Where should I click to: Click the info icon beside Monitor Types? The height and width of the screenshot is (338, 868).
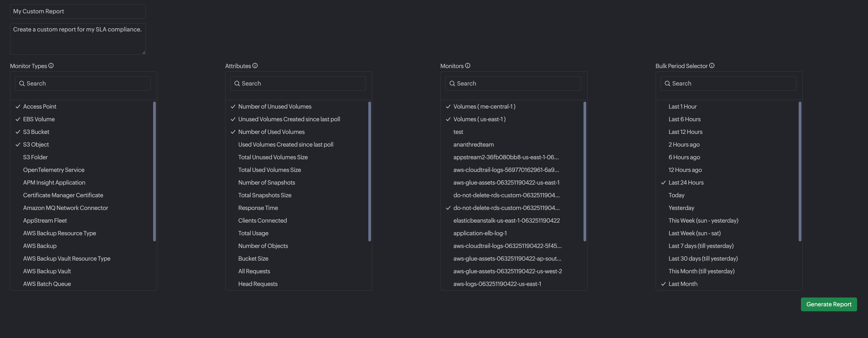click(51, 66)
